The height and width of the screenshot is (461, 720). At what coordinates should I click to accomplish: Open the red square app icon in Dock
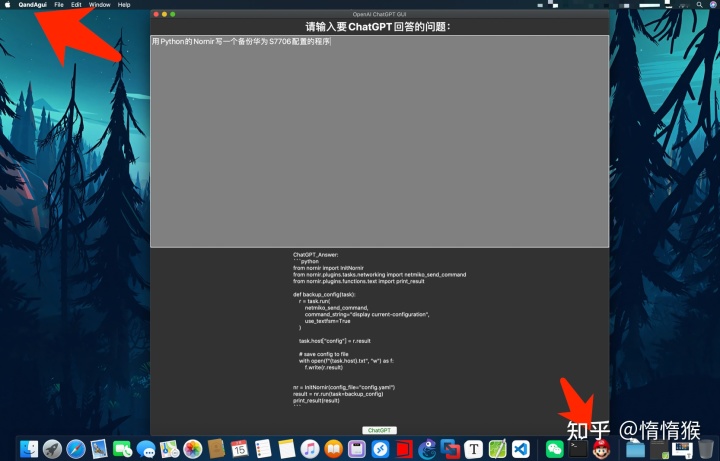point(404,449)
